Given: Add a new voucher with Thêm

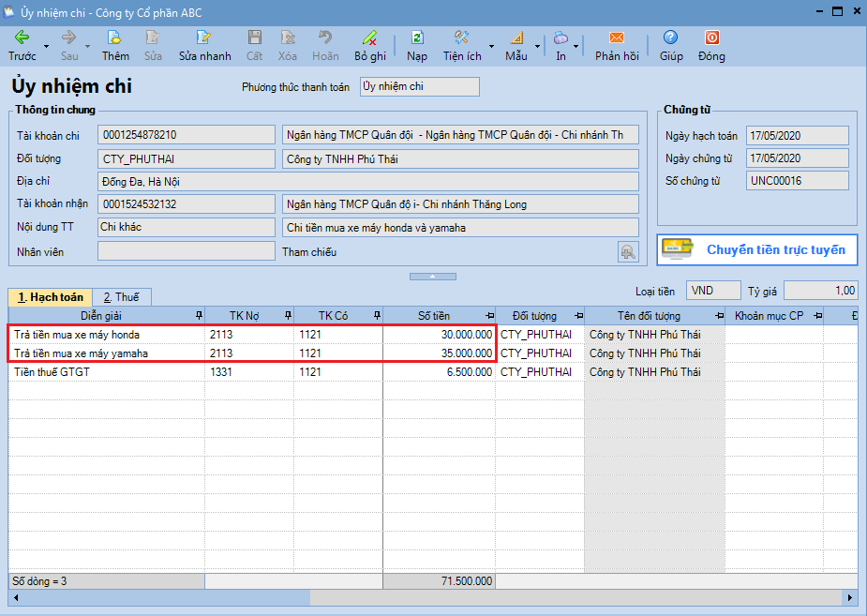Looking at the screenshot, I should 115,45.
